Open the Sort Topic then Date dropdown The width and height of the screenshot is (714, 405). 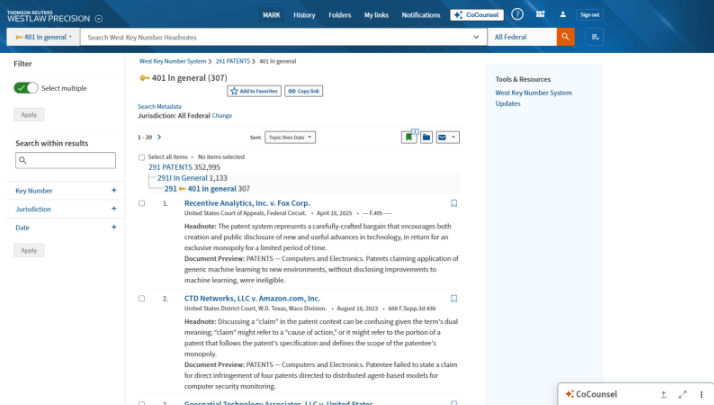coord(290,137)
